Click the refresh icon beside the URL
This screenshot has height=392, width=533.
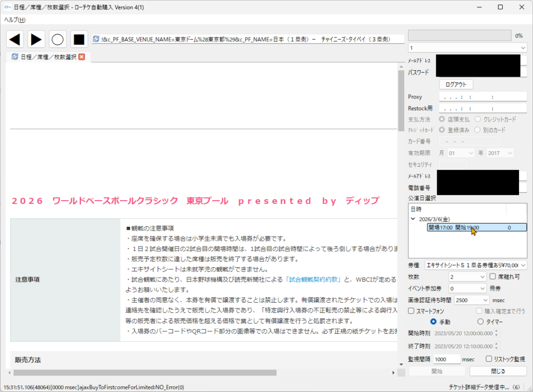coord(96,39)
